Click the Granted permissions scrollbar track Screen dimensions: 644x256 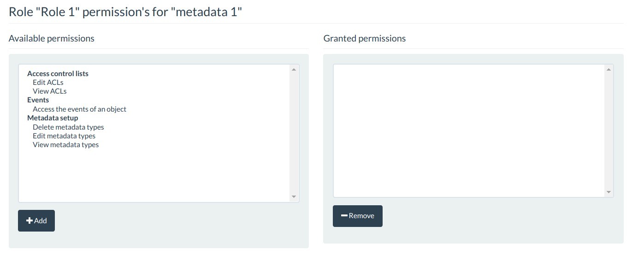[609, 131]
